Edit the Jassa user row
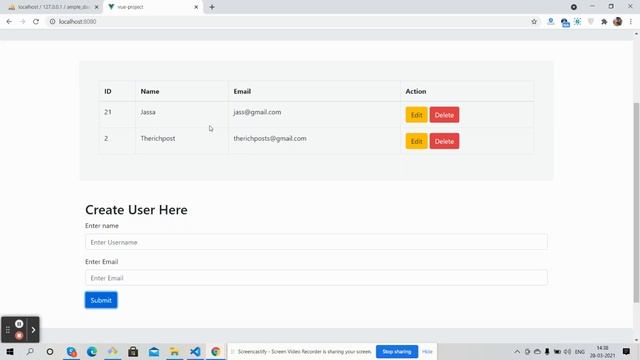640x360 pixels. click(x=416, y=115)
